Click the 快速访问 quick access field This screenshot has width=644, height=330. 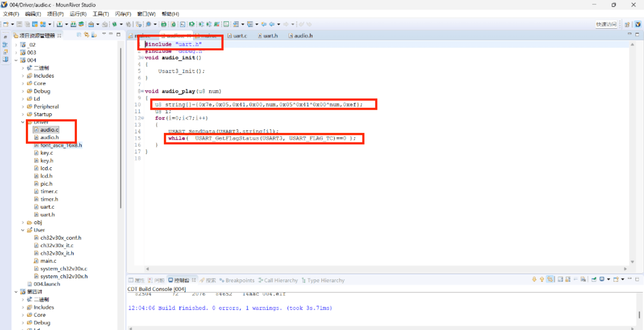[606, 24]
